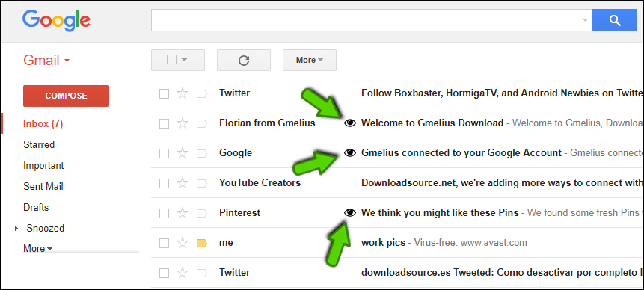
Task: Open the Welcome to Gmelius Download email
Action: [432, 123]
